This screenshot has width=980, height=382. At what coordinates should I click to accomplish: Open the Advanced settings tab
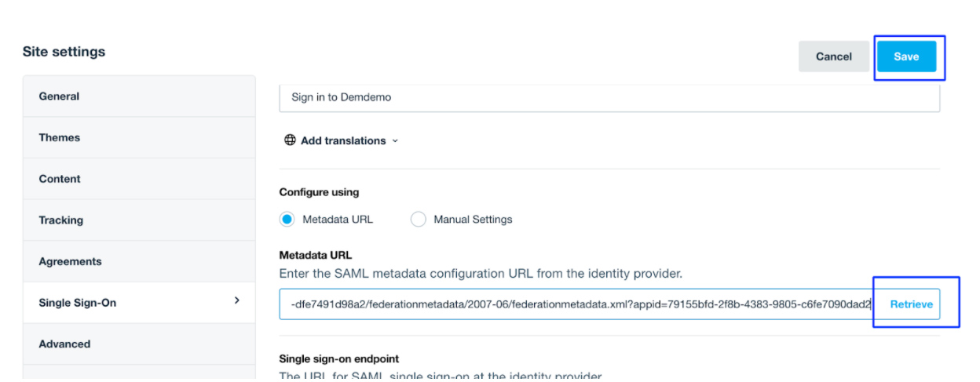65,344
